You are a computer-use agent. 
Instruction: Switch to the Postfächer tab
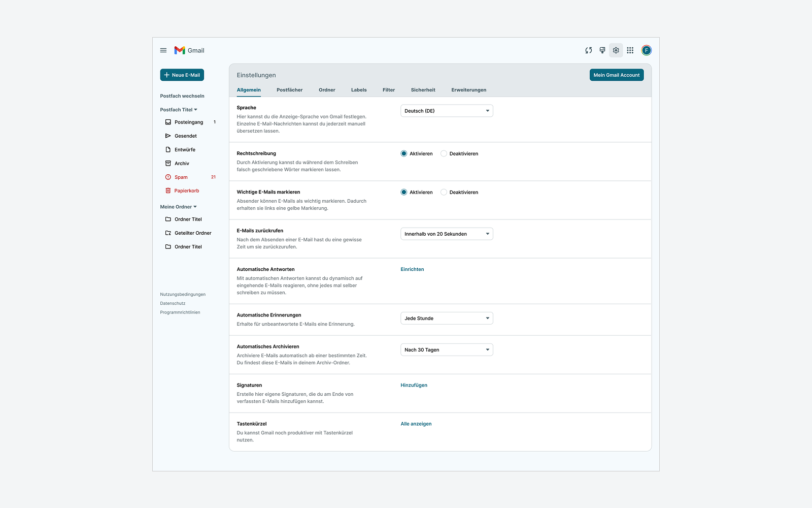point(289,90)
